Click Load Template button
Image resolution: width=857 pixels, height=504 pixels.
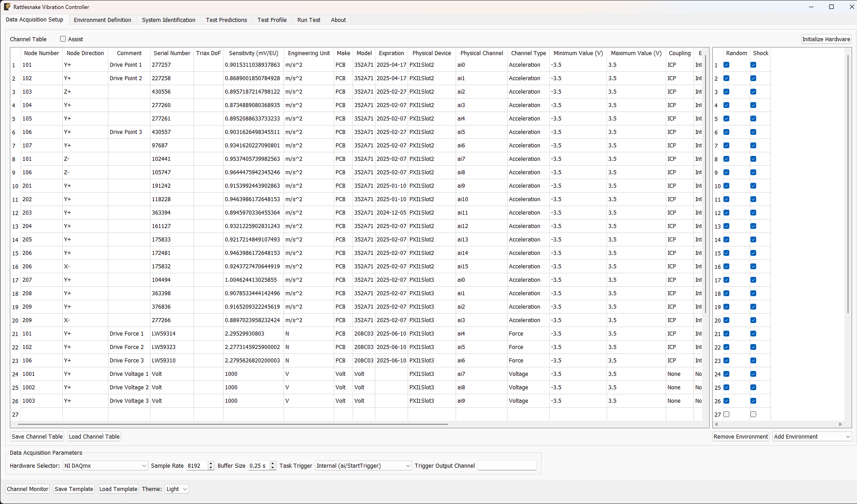[x=118, y=489]
